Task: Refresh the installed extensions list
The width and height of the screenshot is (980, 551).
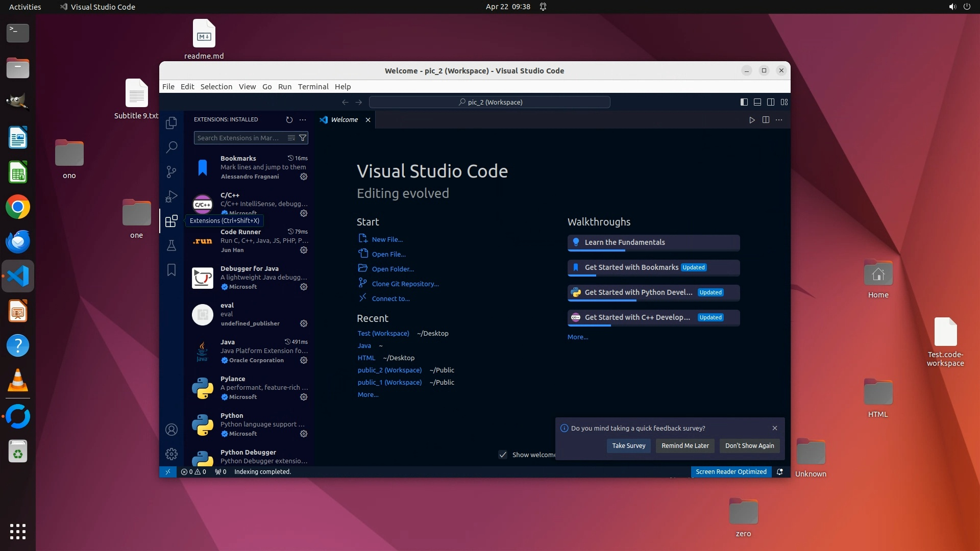Action: coord(289,120)
